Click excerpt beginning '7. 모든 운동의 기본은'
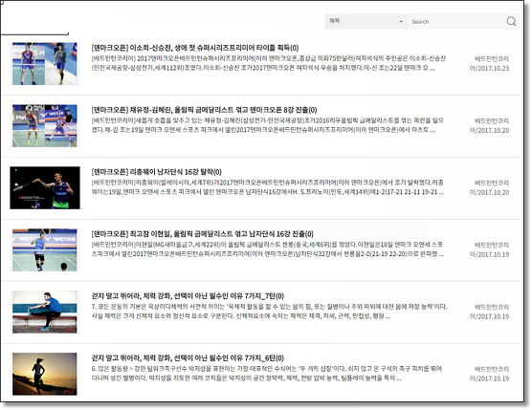This screenshot has width=532, height=410. [x=270, y=312]
